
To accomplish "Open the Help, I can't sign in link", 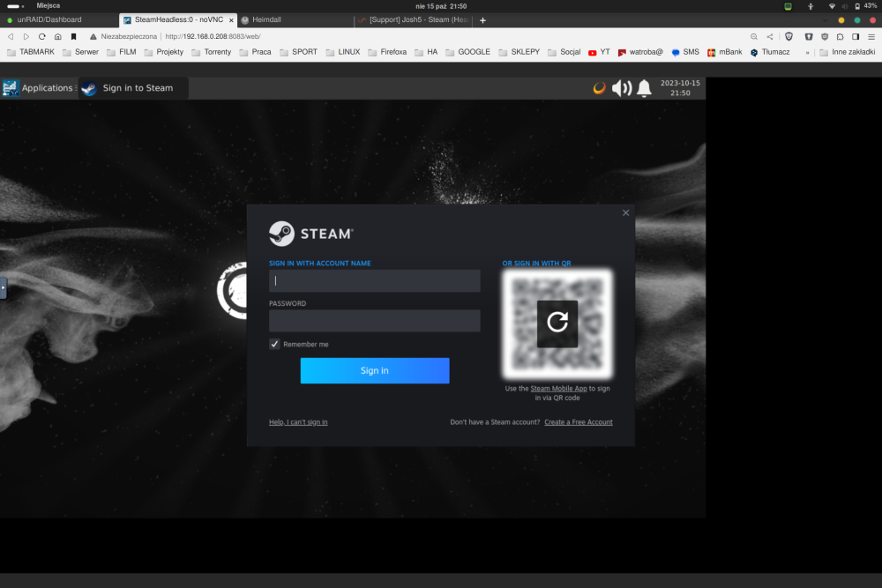I will coord(298,422).
